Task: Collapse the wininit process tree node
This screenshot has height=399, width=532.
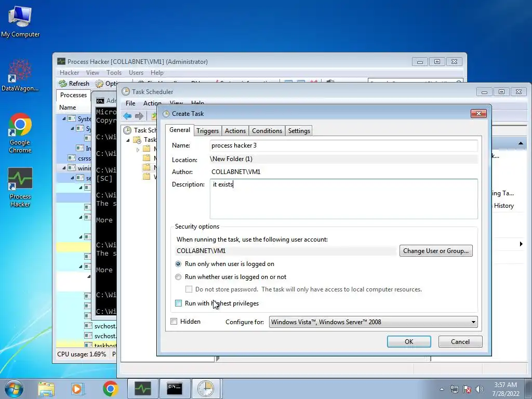Action: tap(64, 168)
